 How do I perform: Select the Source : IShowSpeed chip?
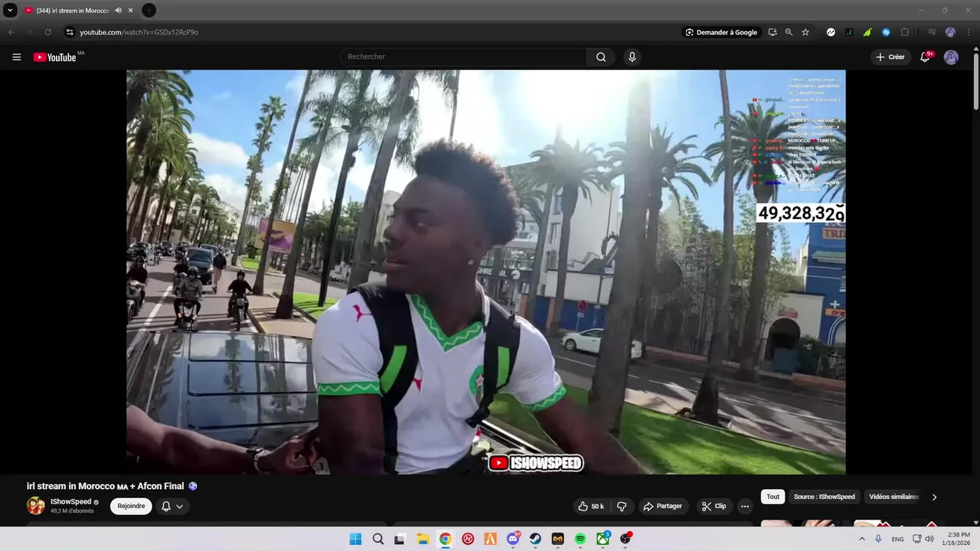[825, 497]
